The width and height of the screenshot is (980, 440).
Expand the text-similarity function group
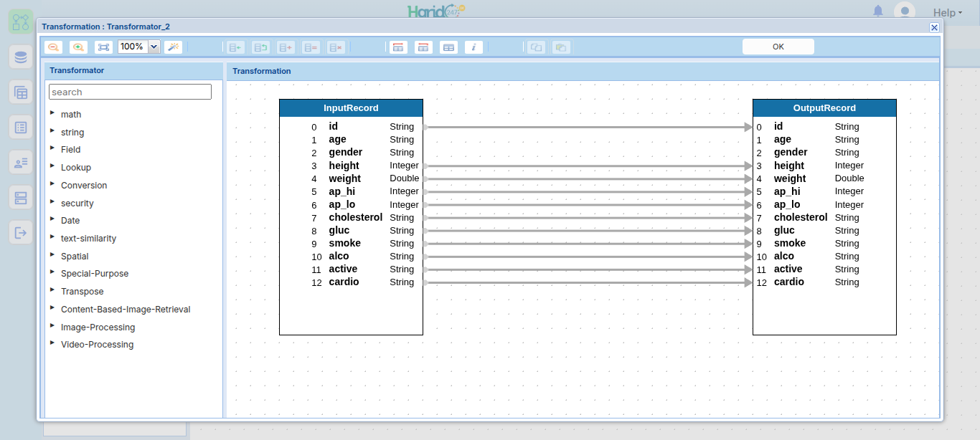pyautogui.click(x=53, y=237)
